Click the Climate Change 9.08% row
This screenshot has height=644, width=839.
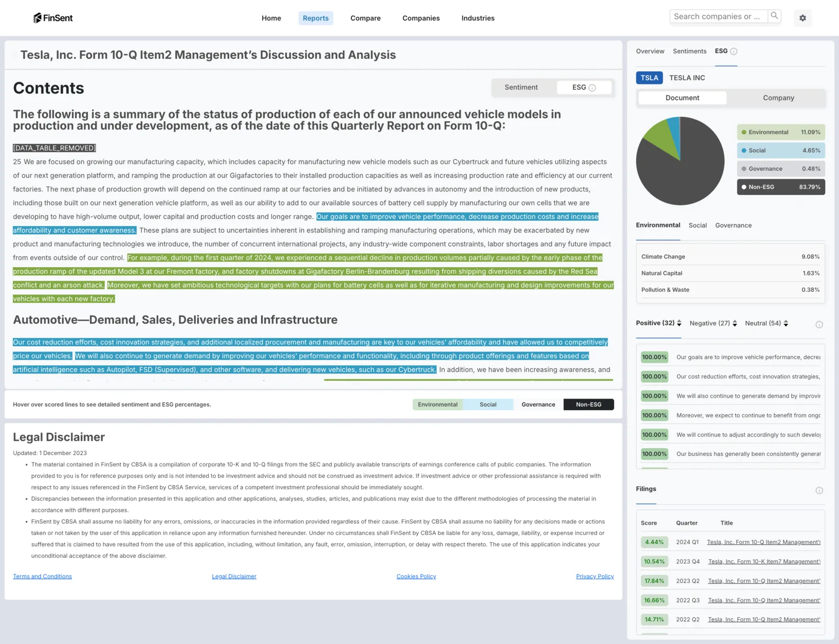tap(730, 256)
